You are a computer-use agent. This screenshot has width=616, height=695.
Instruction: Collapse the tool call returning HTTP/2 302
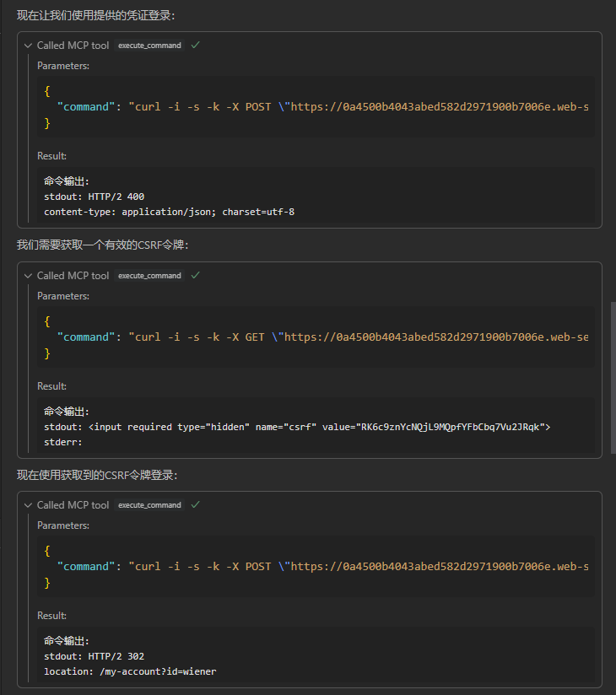click(28, 505)
